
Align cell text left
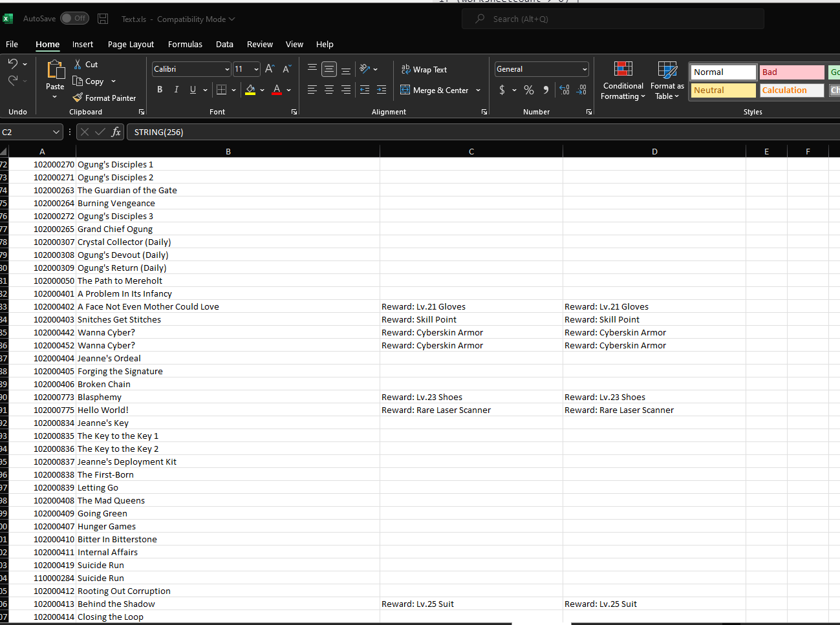tap(312, 90)
